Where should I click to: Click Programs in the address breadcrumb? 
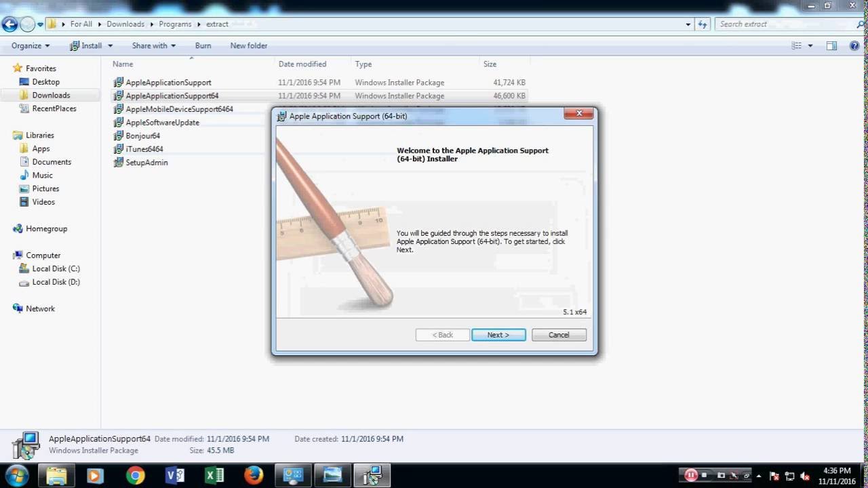175,24
